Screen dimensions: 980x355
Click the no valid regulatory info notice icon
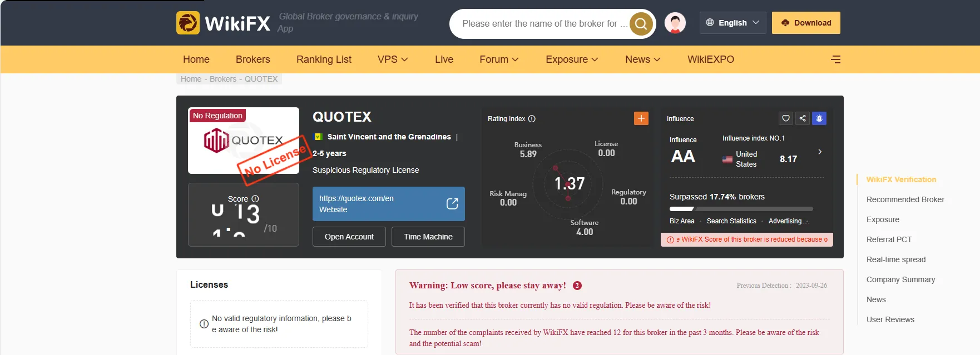click(x=204, y=324)
